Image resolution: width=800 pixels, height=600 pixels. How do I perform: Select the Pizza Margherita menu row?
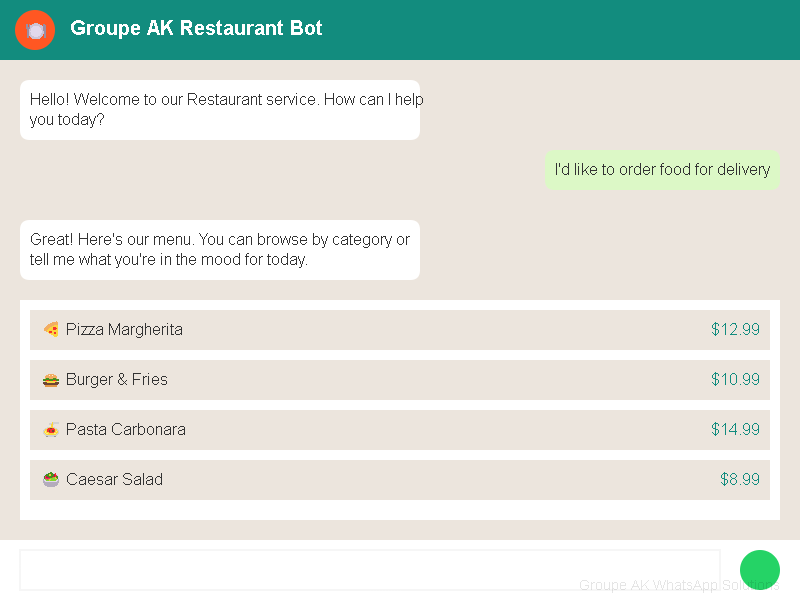400,329
